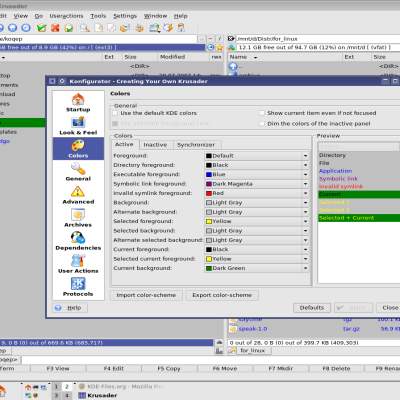Click the Help button in Konfigurator

click(x=70, y=308)
